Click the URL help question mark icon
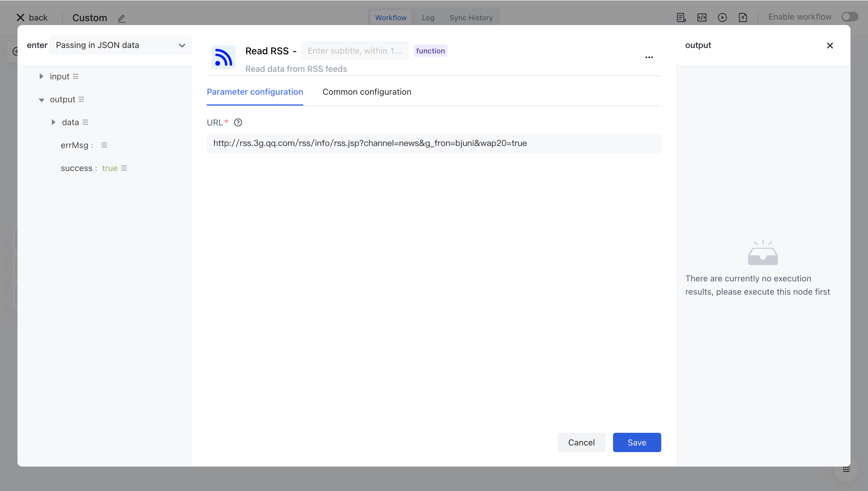 coord(238,122)
